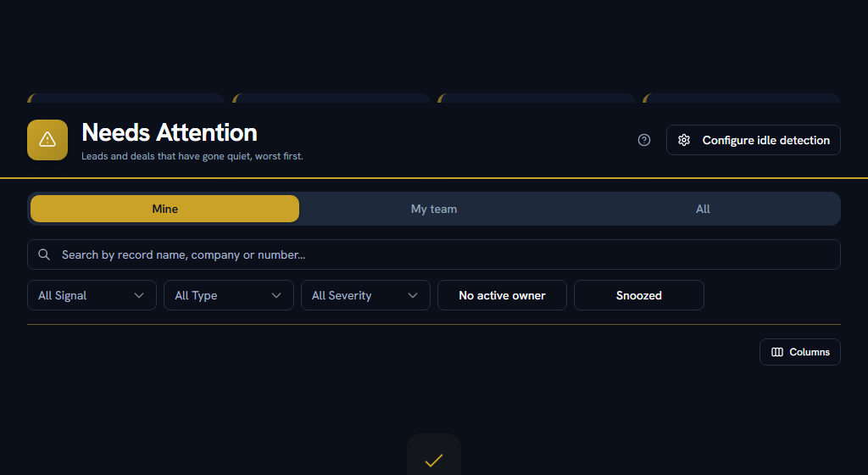Open Configure idle detection settings
The height and width of the screenshot is (475, 868).
click(753, 140)
